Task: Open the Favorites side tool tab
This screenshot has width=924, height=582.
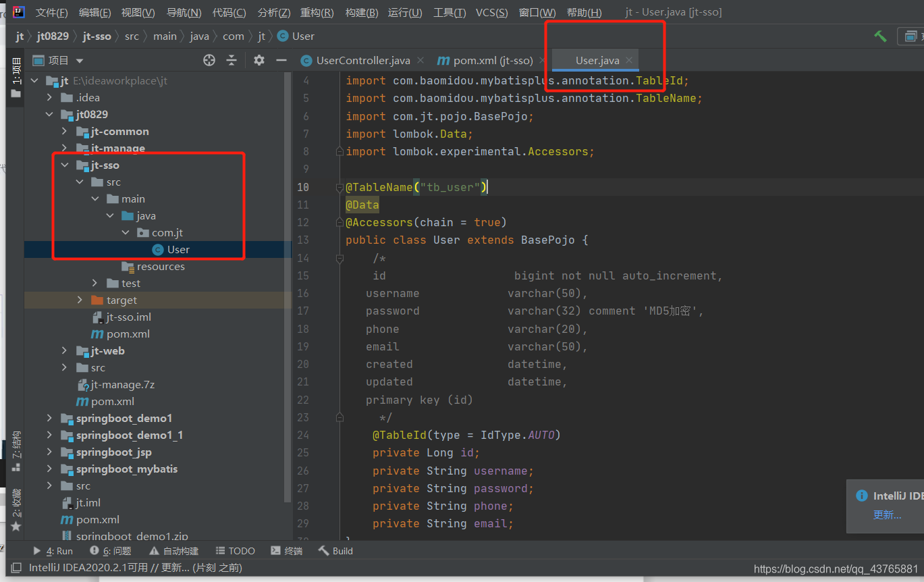Action: pyautogui.click(x=16, y=510)
